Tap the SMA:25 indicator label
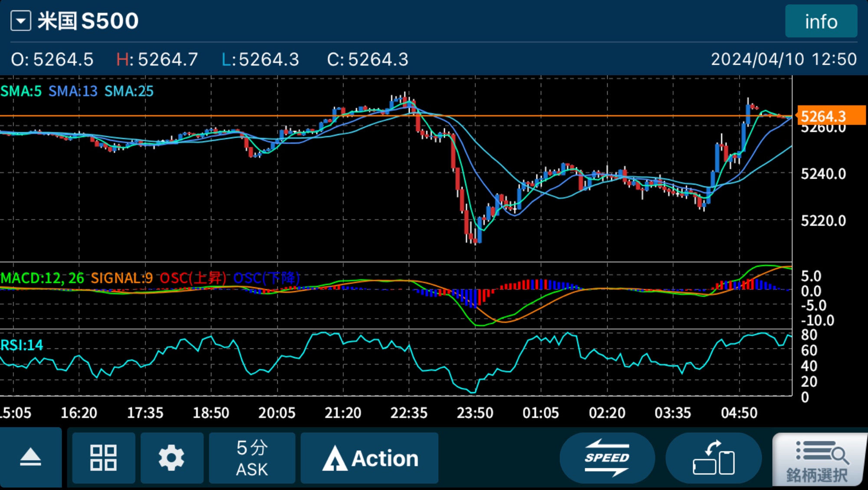Screen dimensions: 868x490 click(x=129, y=91)
